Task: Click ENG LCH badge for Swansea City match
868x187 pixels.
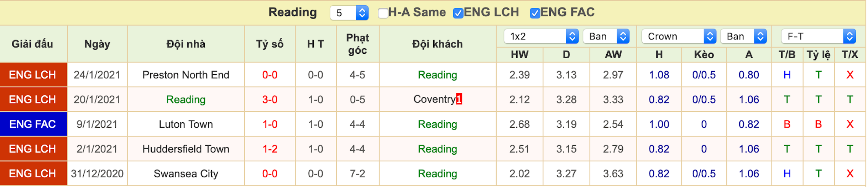Action: point(33,173)
